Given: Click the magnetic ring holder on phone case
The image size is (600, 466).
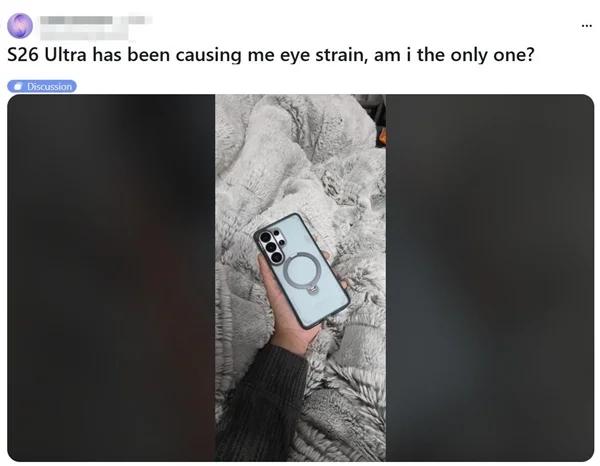Looking at the screenshot, I should click(x=300, y=270).
